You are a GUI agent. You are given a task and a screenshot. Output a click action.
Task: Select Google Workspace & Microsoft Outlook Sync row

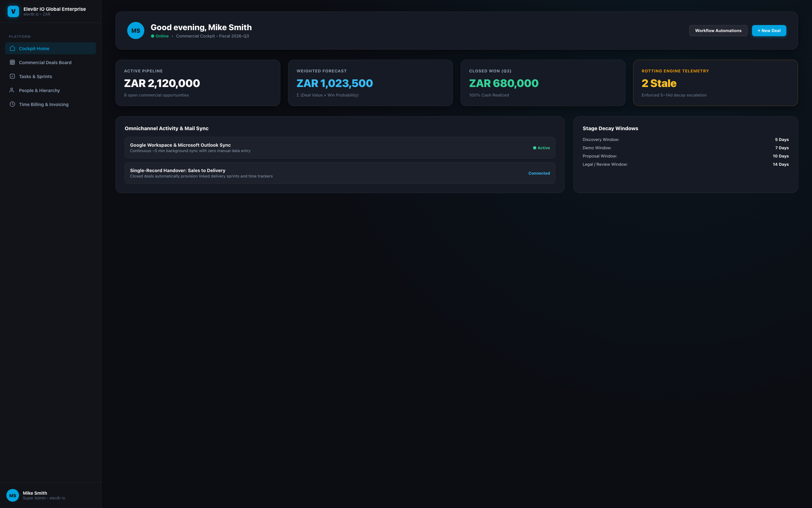pos(339,148)
